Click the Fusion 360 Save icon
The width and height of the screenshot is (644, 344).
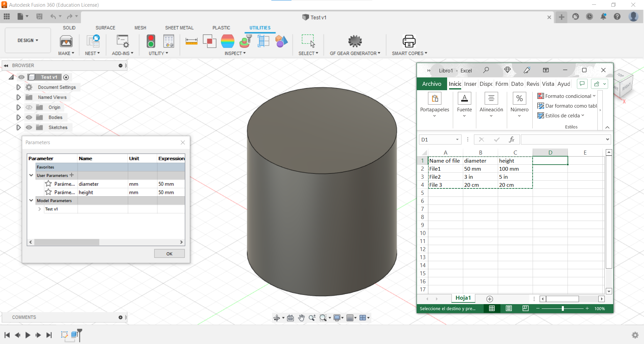40,16
